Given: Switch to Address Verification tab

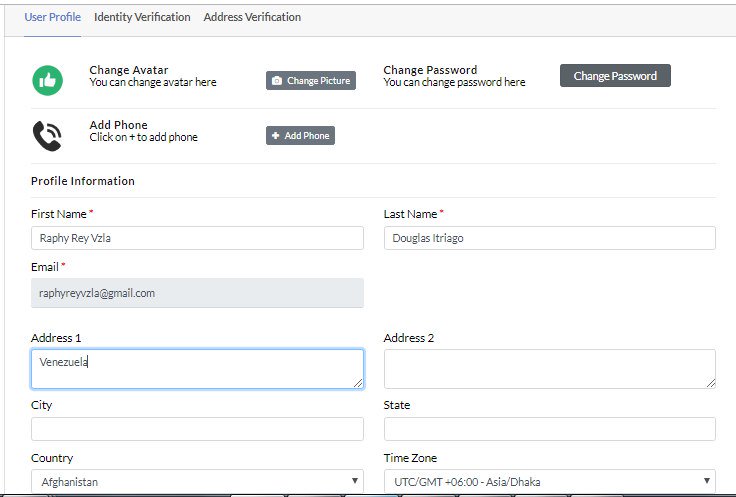Looking at the screenshot, I should 252,17.
